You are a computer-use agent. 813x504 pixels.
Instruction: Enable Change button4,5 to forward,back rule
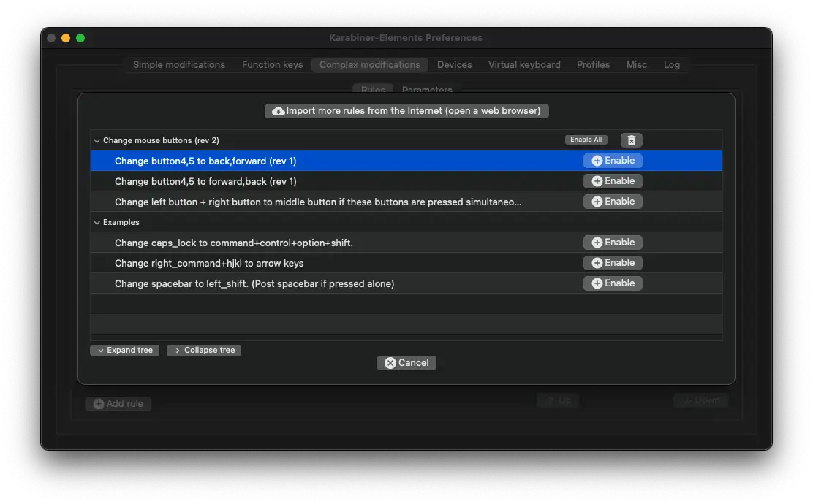pos(613,181)
